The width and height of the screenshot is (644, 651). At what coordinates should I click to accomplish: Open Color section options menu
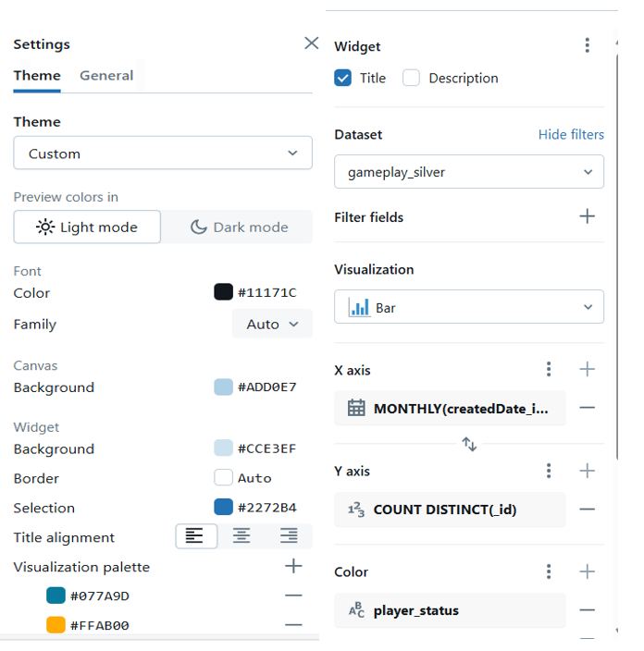click(549, 571)
